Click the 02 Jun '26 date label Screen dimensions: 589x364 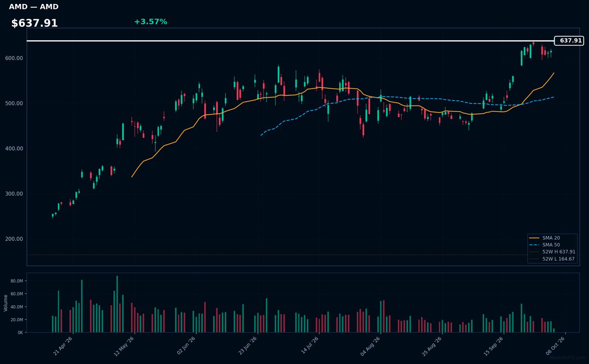186,345
